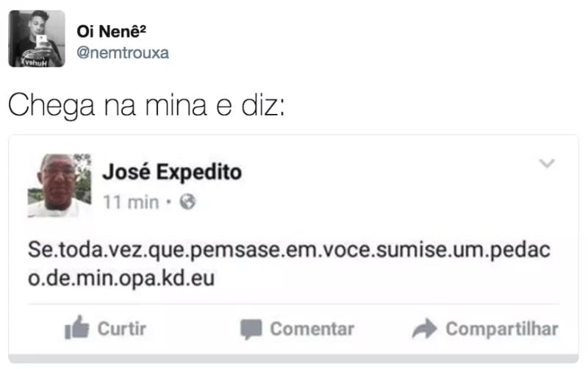Open the post options chevron
Image resolution: width=588 pixels, height=369 pixels.
point(547,163)
